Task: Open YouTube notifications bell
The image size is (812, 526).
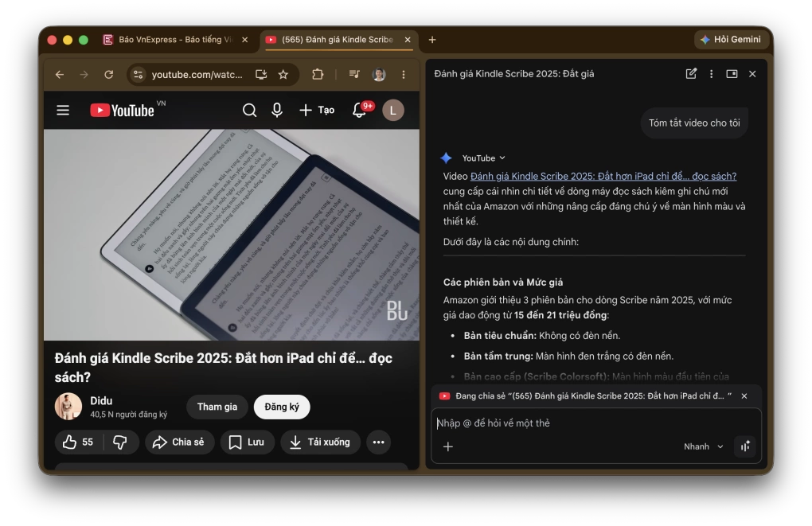Action: 358,110
